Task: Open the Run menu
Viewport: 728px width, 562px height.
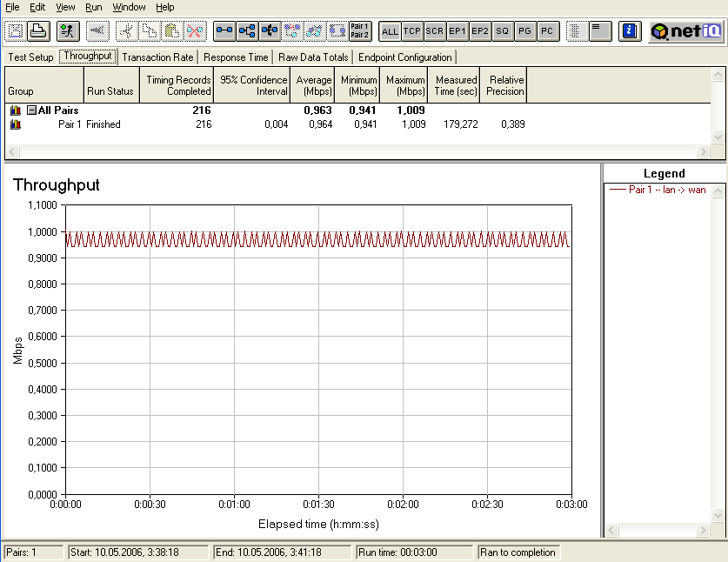Action: (x=93, y=7)
